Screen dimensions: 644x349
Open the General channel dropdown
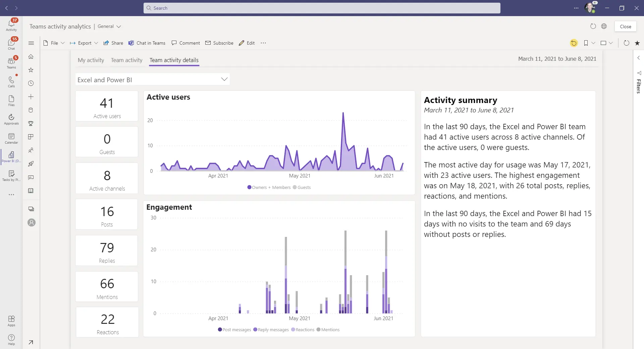tap(109, 26)
